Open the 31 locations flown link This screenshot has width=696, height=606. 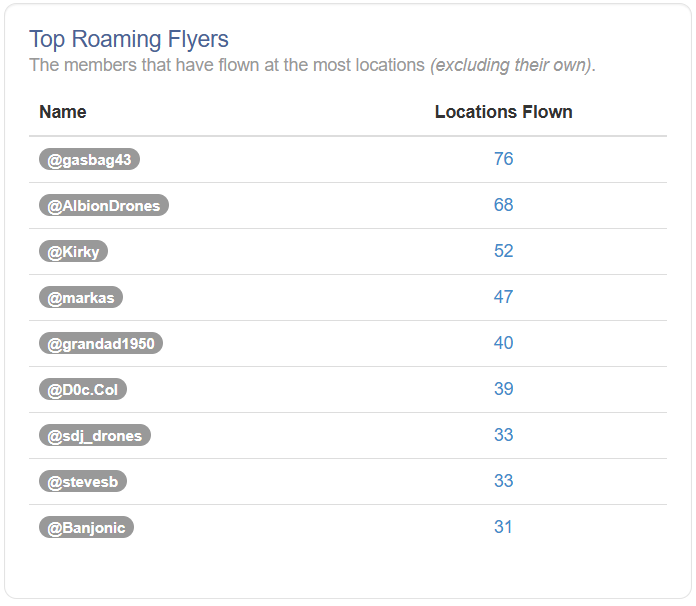[x=503, y=527]
